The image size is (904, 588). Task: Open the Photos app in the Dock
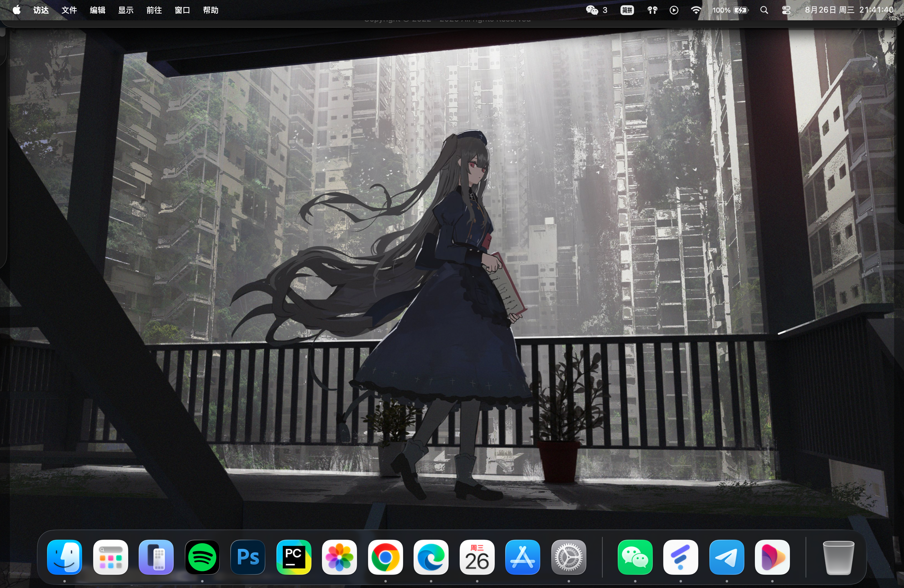[339, 557]
